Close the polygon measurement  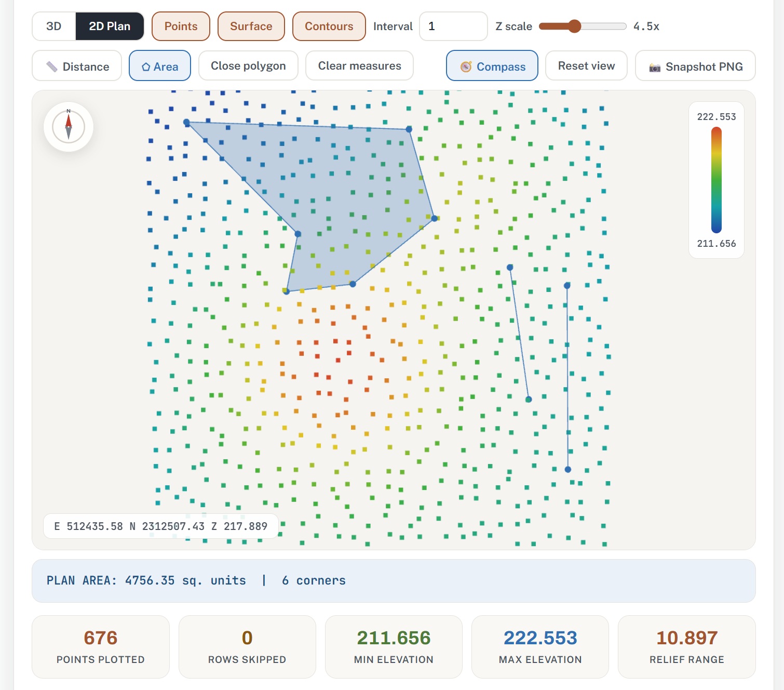click(248, 65)
